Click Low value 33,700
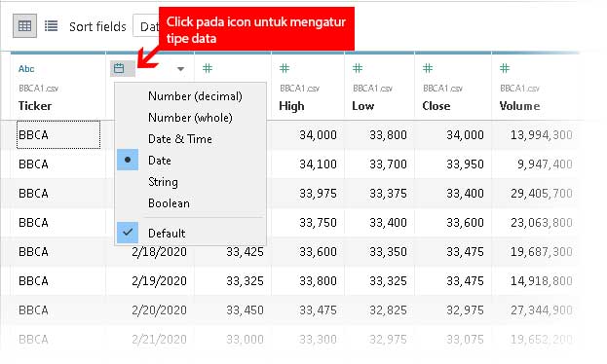The image size is (607, 364). pyautogui.click(x=388, y=164)
